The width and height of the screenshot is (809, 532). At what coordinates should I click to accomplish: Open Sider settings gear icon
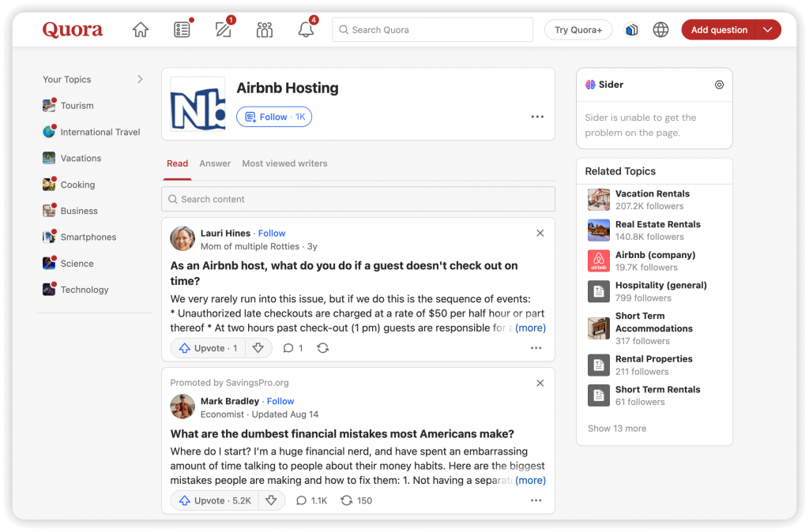(x=719, y=84)
